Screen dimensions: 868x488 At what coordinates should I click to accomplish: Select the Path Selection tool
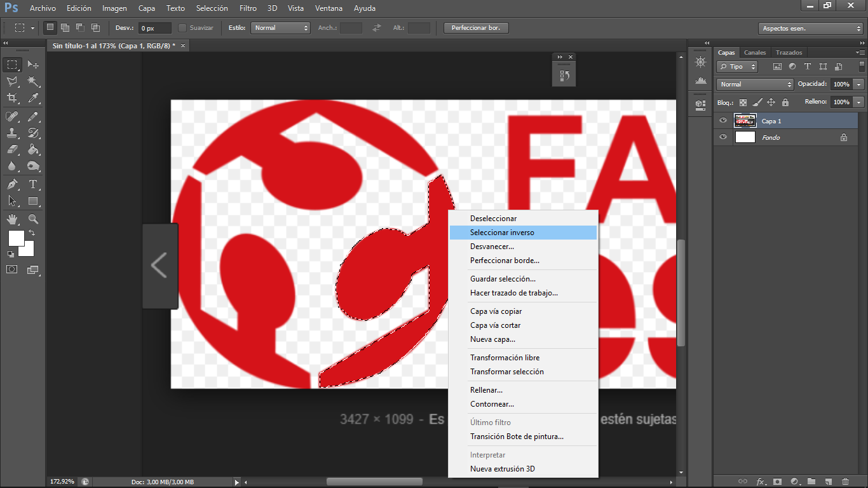(12, 201)
